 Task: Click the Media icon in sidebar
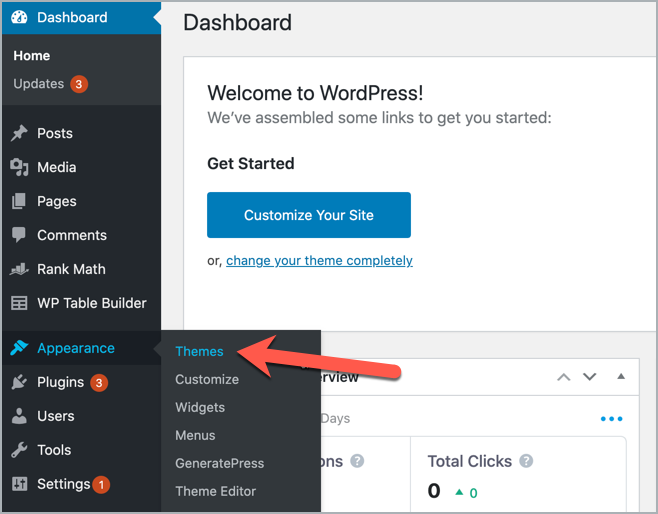coord(19,167)
